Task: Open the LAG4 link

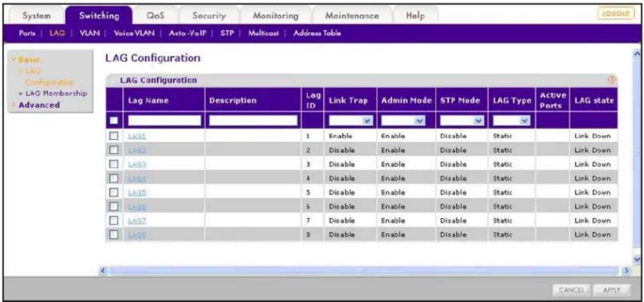Action: (x=137, y=179)
